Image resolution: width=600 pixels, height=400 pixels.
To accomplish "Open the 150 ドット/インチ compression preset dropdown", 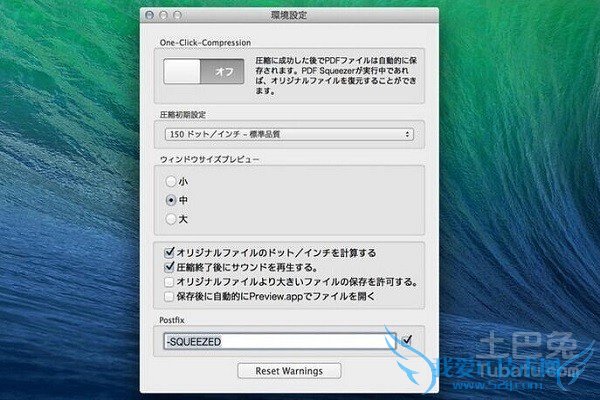I will (289, 134).
